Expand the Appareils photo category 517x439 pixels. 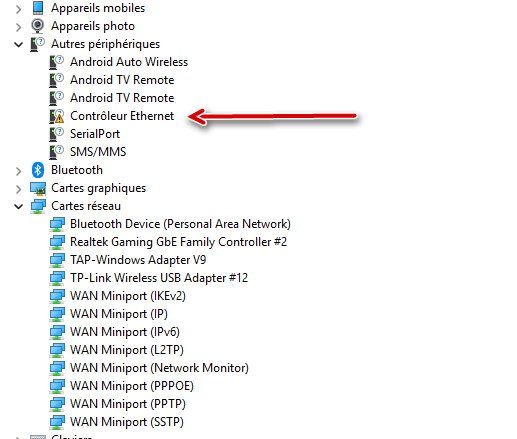point(19,27)
